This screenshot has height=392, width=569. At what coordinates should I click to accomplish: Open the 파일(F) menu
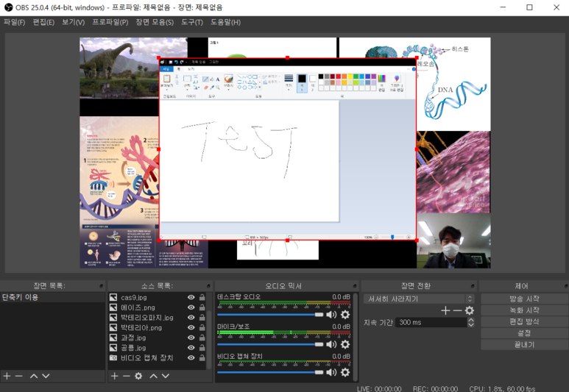click(x=14, y=22)
